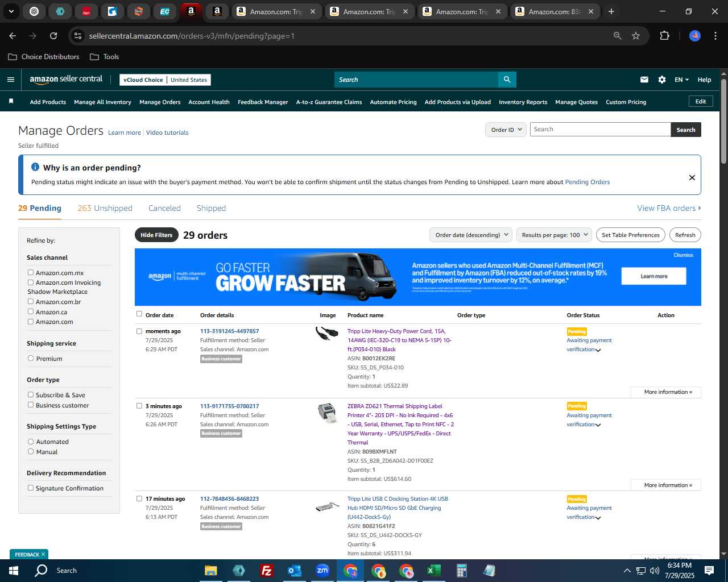
Task: Select the Premium shipping service radio
Action: [x=31, y=359]
